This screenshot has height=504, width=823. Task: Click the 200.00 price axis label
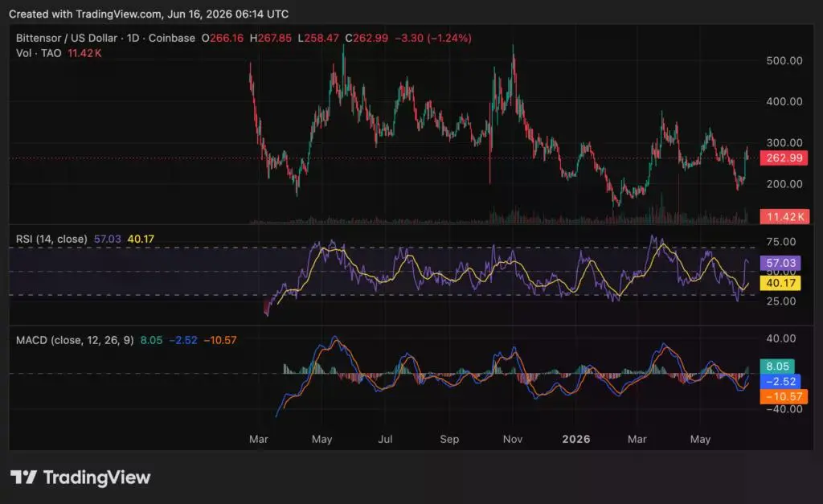(784, 184)
